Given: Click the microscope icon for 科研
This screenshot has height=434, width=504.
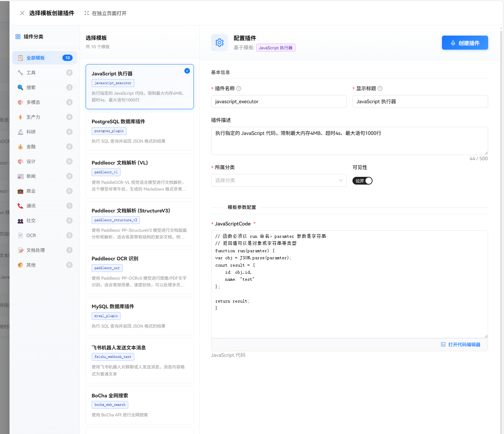Looking at the screenshot, I should (x=20, y=132).
